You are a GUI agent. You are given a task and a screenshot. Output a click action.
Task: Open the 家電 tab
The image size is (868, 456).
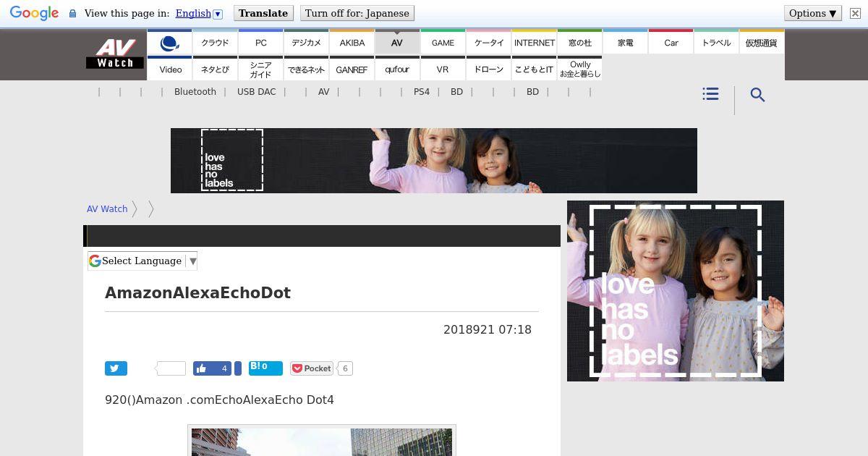point(626,42)
